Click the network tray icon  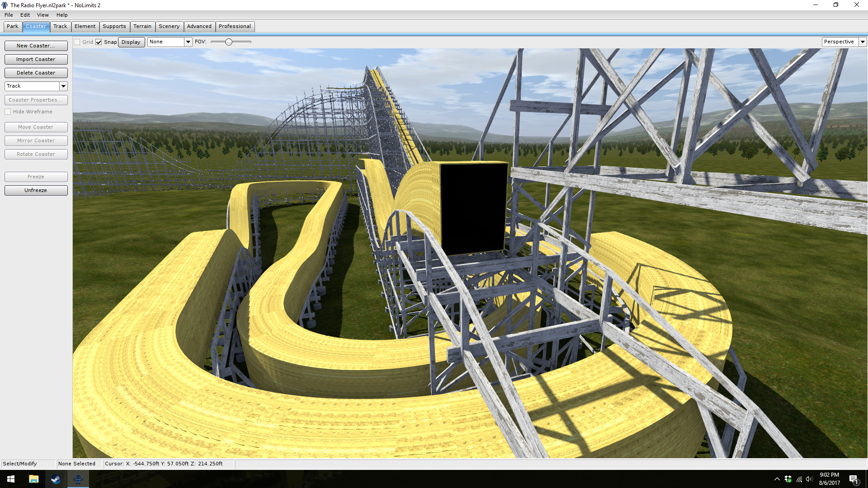pyautogui.click(x=799, y=479)
